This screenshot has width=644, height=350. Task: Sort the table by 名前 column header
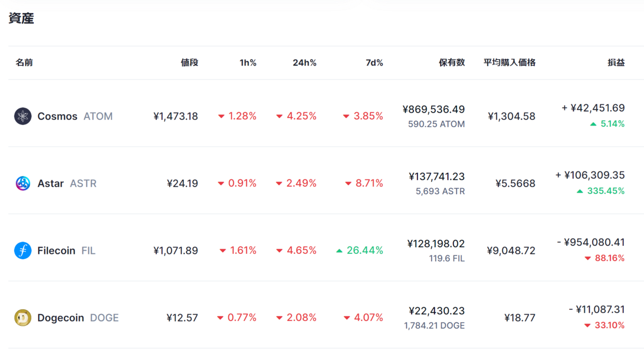click(x=24, y=63)
